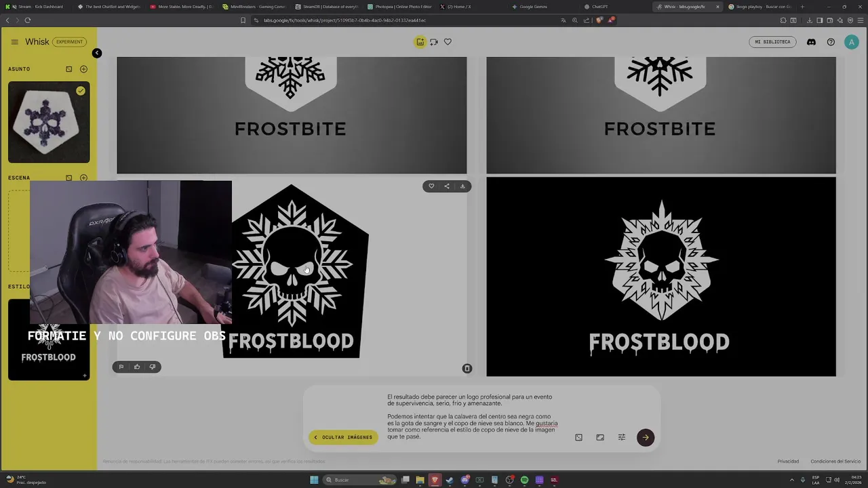Open the aspect ratio icon in prompt box
The width and height of the screenshot is (868, 488).
click(600, 437)
